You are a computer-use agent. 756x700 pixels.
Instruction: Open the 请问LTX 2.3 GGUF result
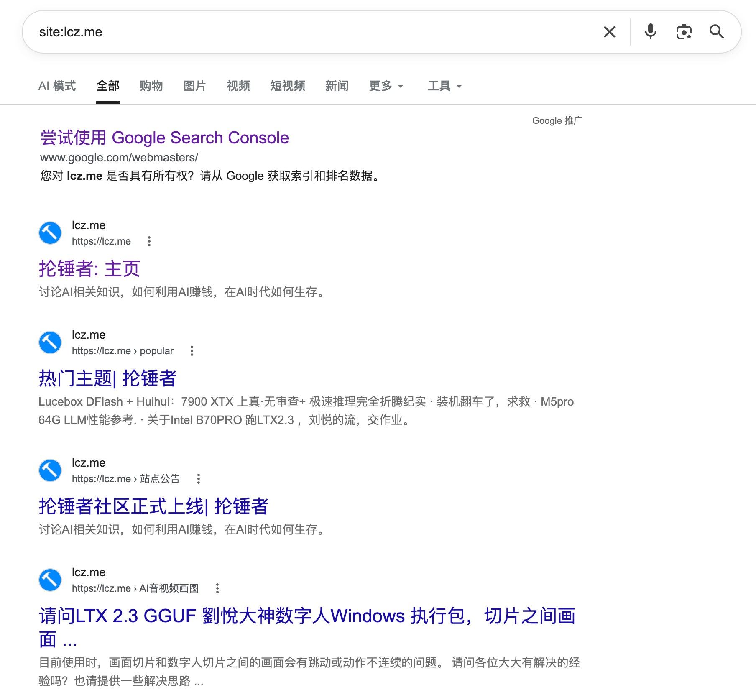coord(307,627)
